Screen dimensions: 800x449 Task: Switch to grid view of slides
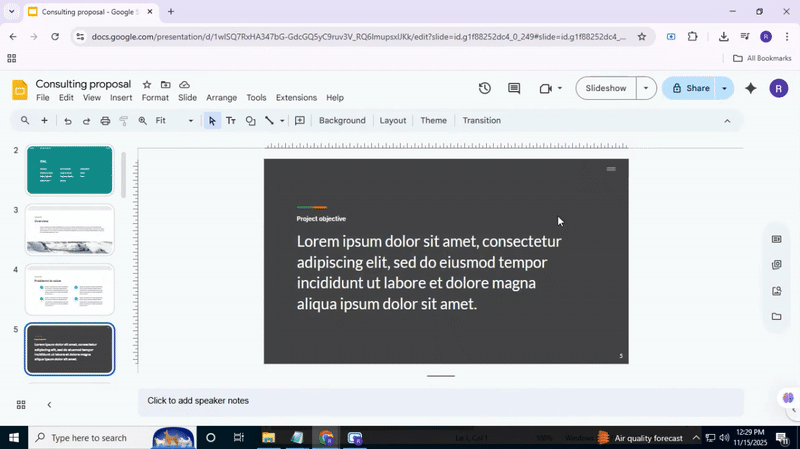pyautogui.click(x=21, y=405)
